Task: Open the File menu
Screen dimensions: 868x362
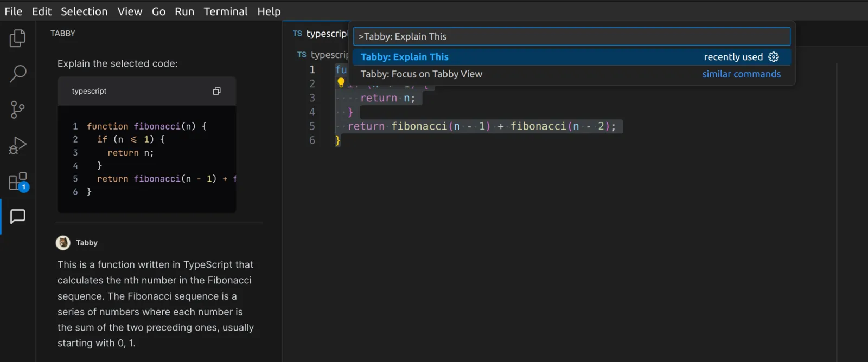Action: tap(14, 11)
